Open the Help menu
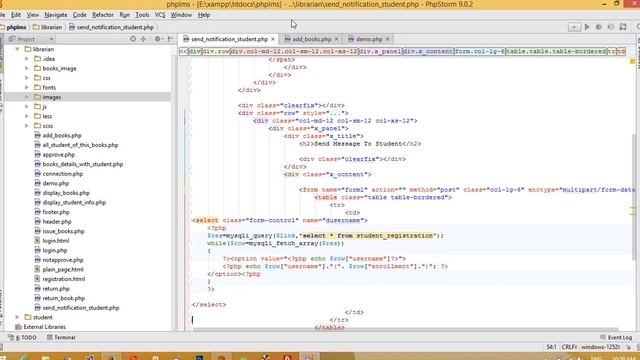This screenshot has width=640, height=360. pyautogui.click(x=204, y=15)
